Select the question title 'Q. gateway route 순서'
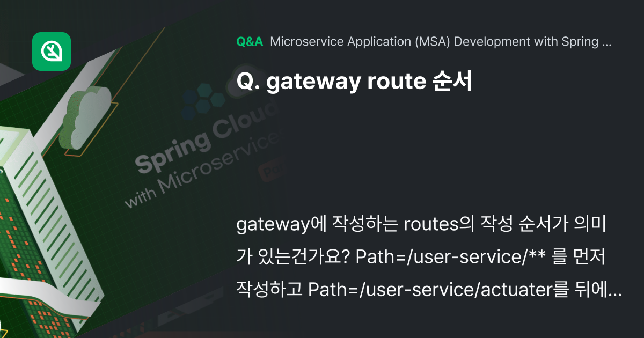 [x=354, y=82]
